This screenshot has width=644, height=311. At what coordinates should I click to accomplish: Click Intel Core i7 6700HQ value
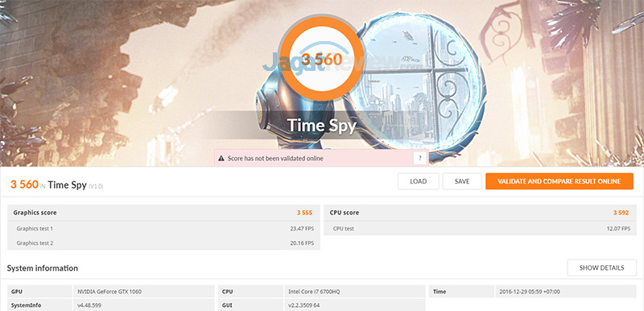(314, 292)
